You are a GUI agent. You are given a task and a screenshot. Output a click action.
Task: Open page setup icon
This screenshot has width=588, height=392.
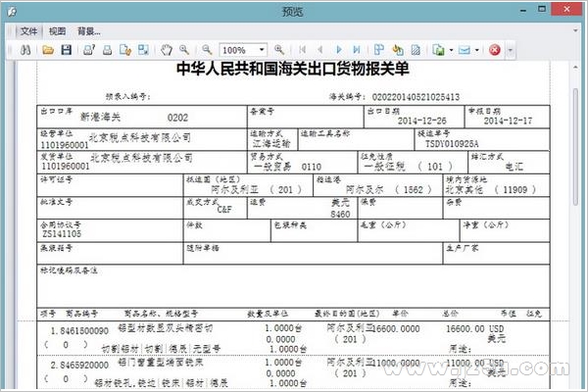coord(125,50)
